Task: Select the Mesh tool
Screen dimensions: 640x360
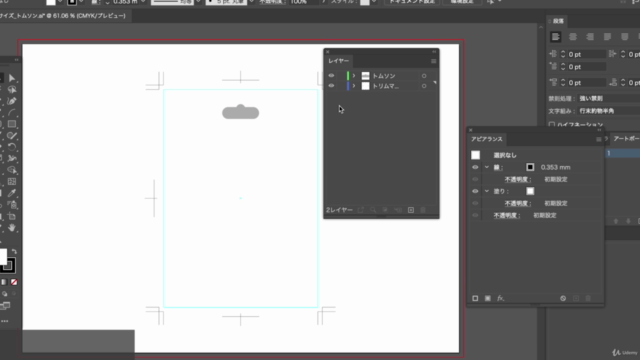Action: (x=12, y=182)
